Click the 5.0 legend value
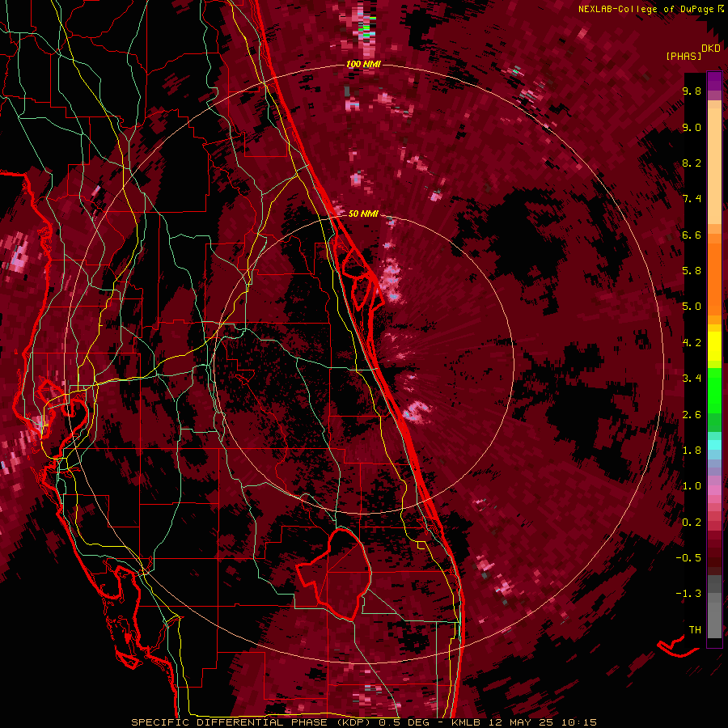The width and height of the screenshot is (728, 728). click(692, 307)
